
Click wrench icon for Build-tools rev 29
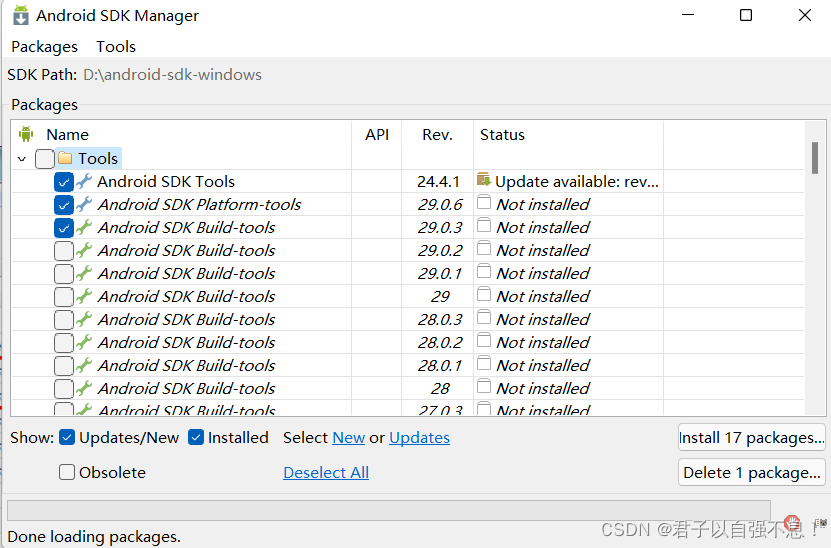point(84,296)
